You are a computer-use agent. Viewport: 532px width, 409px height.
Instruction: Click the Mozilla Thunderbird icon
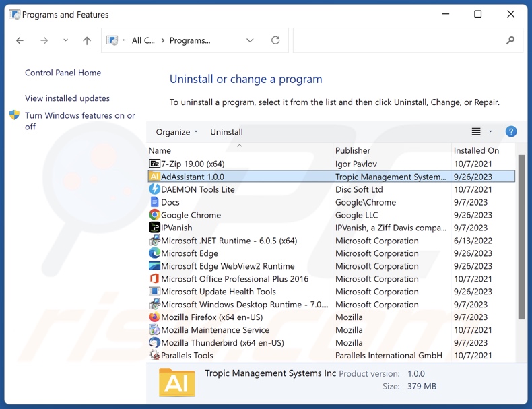(154, 343)
